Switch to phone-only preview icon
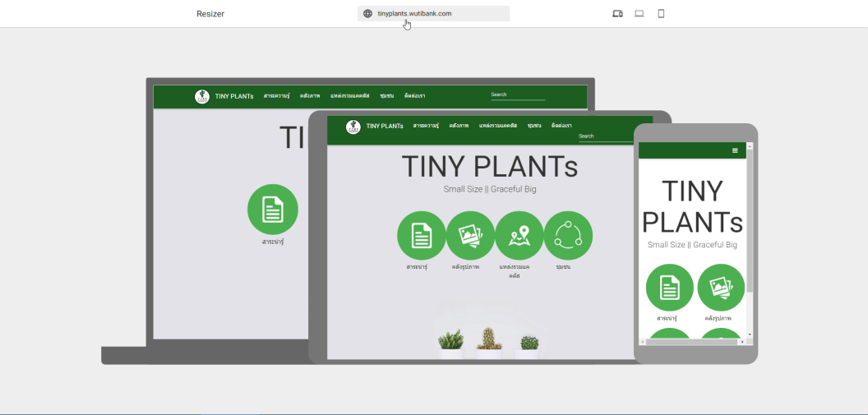This screenshot has width=868, height=415. [x=661, y=14]
